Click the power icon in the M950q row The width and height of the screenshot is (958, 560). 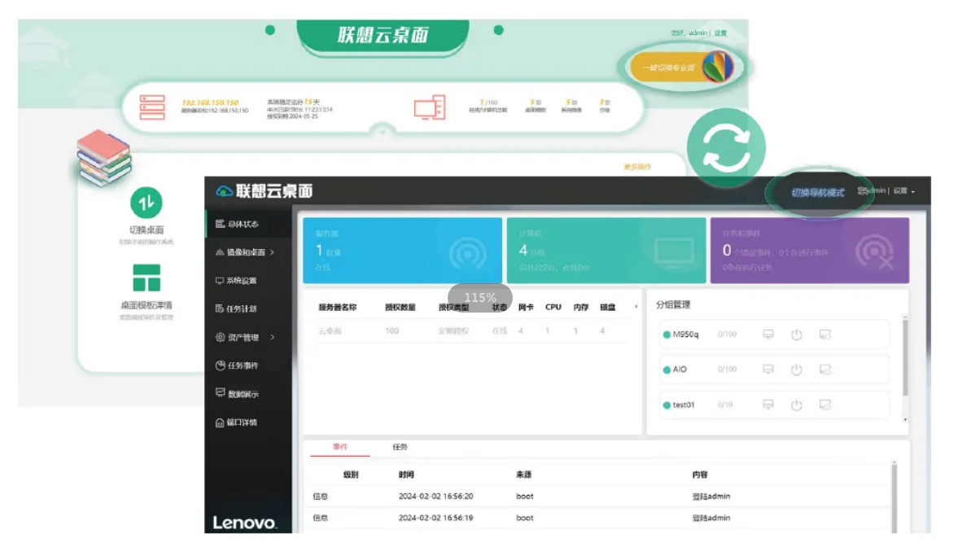click(x=796, y=335)
